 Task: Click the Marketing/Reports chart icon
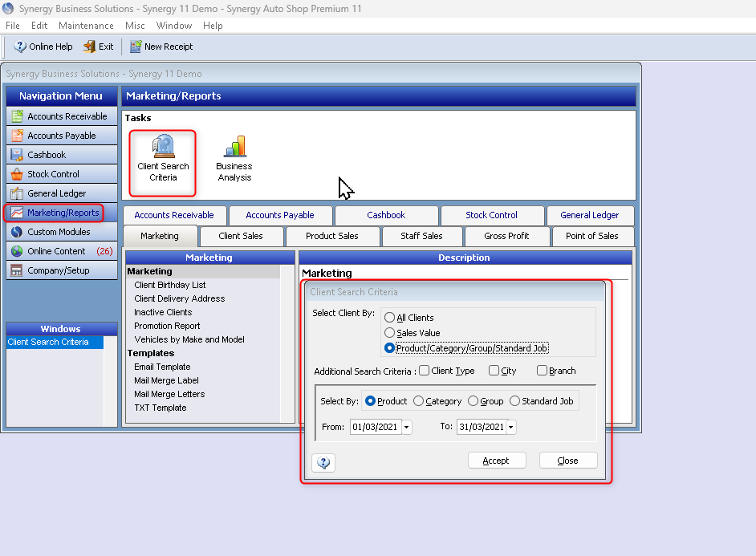click(17, 213)
